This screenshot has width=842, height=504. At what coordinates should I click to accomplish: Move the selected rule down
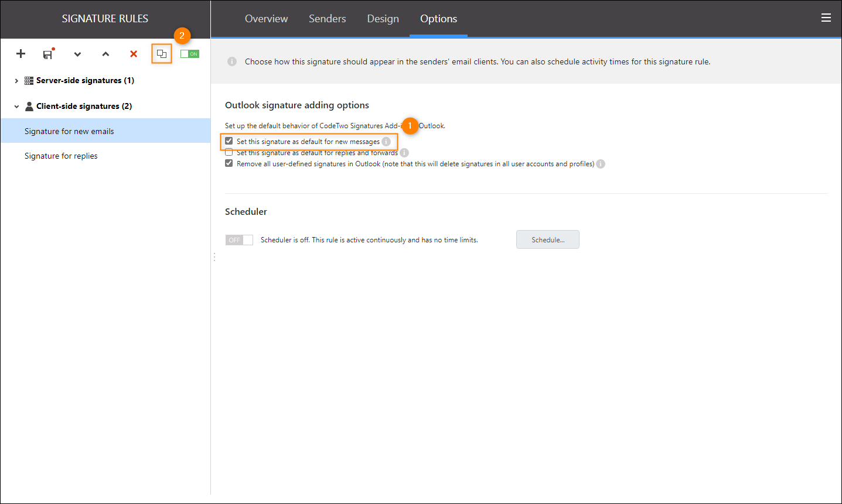[77, 54]
